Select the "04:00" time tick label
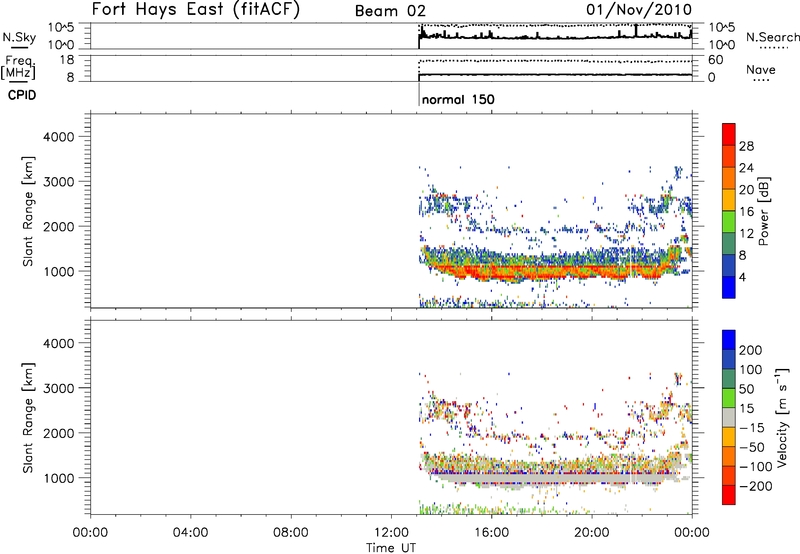Screen dimensions: 800x554 click(190, 532)
